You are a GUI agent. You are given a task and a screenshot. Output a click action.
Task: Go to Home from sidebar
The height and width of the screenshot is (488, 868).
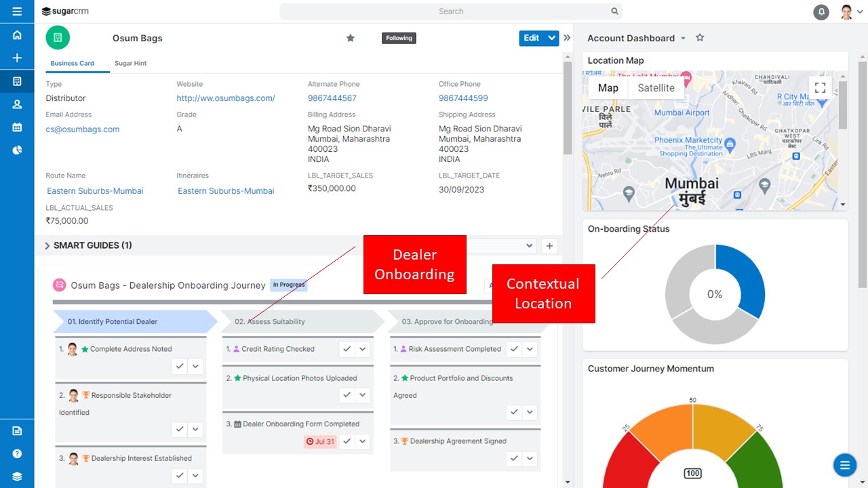pos(17,35)
